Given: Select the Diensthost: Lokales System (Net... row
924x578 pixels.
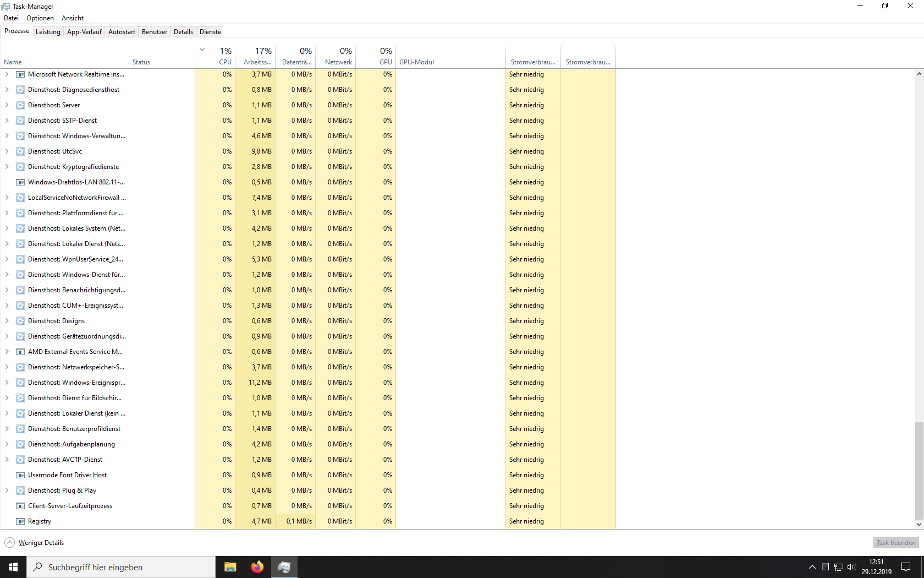Looking at the screenshot, I should click(307, 228).
